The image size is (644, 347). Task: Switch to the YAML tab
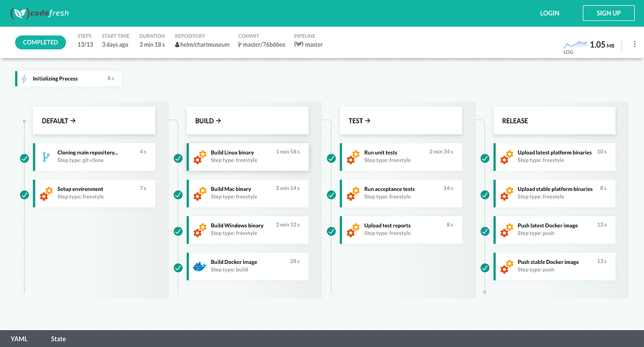tap(19, 338)
